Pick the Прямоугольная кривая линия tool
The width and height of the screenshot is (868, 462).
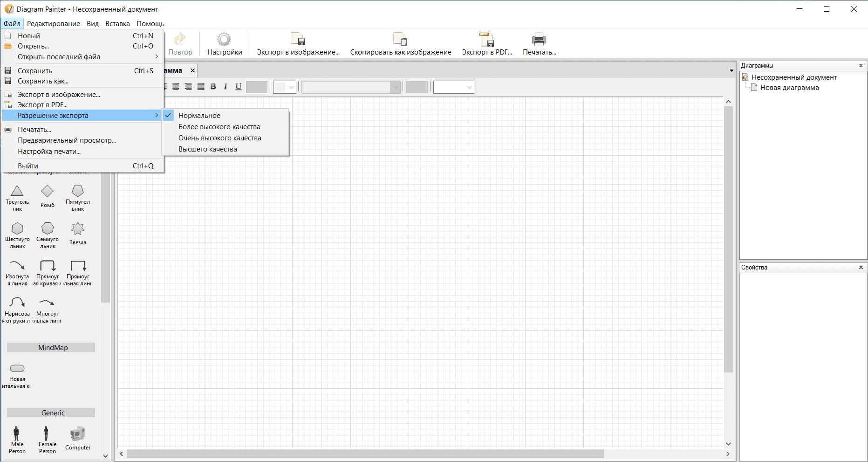click(48, 272)
